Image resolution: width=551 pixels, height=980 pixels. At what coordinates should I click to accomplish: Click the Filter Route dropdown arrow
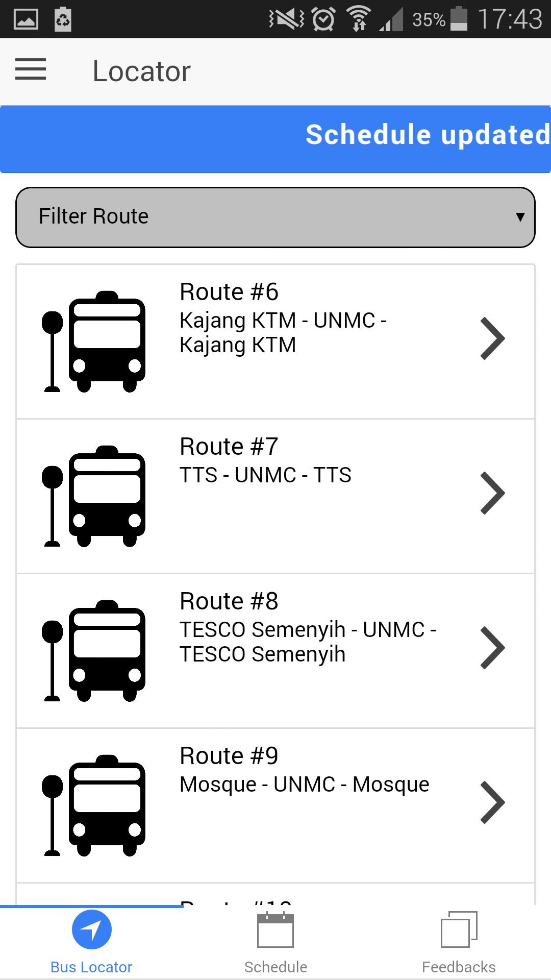pos(520,217)
